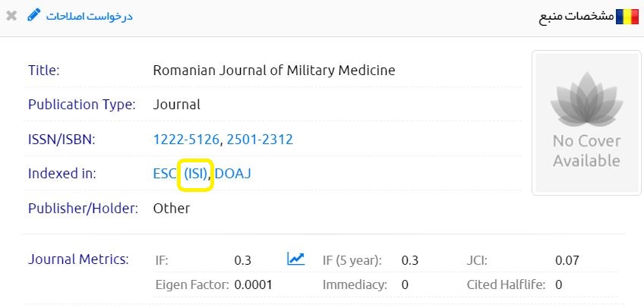Click the JCI value 0.07

567,260
